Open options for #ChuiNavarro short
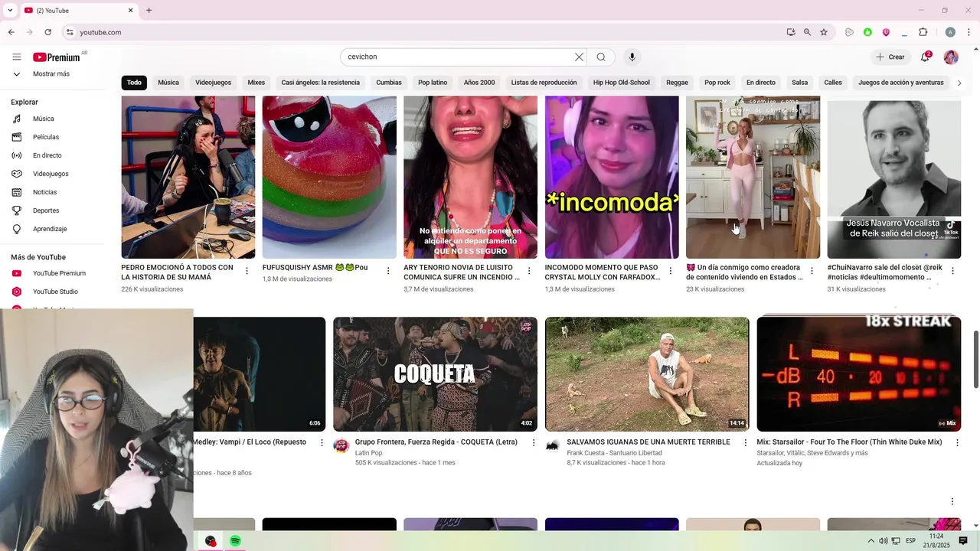This screenshot has height=551, width=980. point(952,271)
